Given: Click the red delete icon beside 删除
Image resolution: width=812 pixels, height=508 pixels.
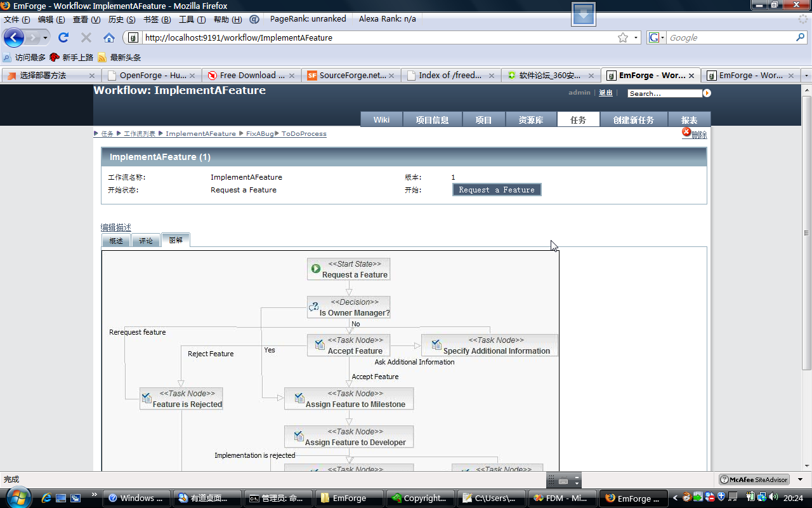Looking at the screenshot, I should (686, 132).
